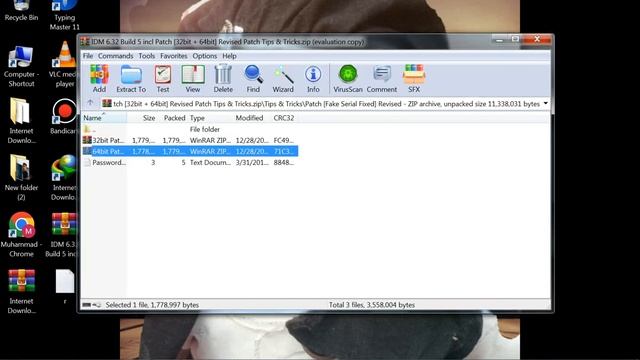The height and width of the screenshot is (360, 640).
Task: Select the 32bit Pat... archive row
Action: click(x=190, y=140)
